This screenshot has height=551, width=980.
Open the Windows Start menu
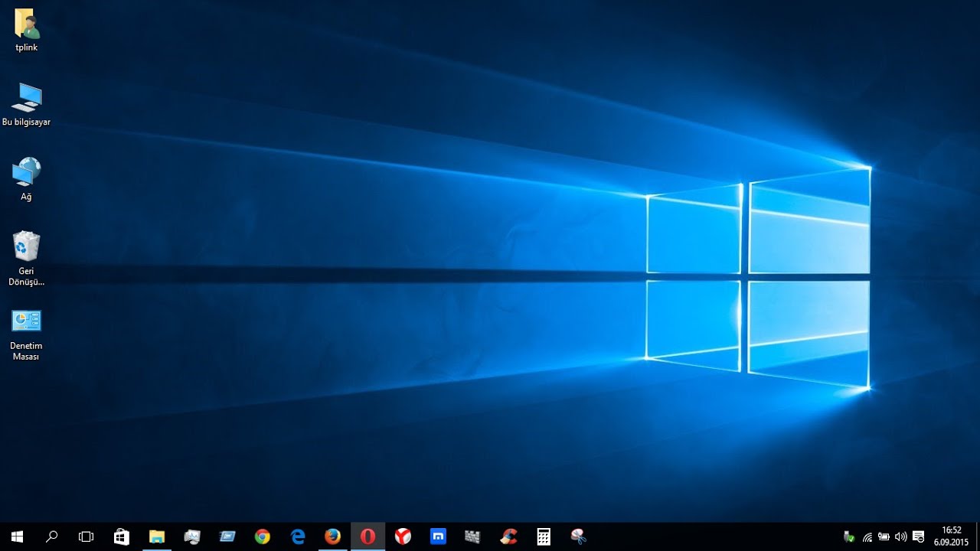click(17, 536)
